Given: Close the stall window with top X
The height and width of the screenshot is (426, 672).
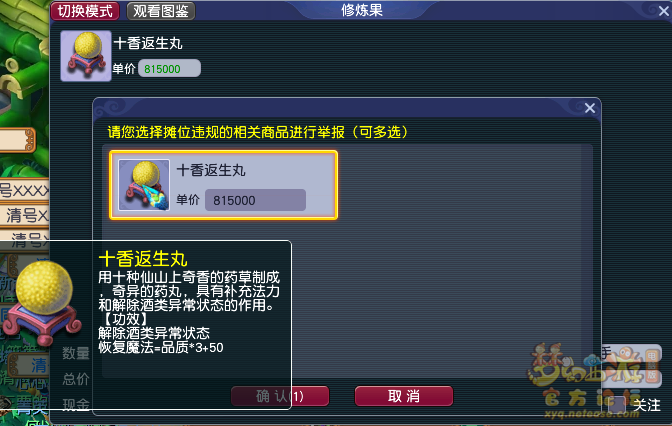Looking at the screenshot, I should (x=664, y=10).
